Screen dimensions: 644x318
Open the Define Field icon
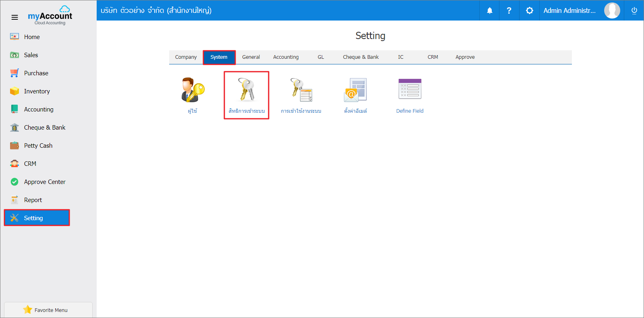[410, 89]
